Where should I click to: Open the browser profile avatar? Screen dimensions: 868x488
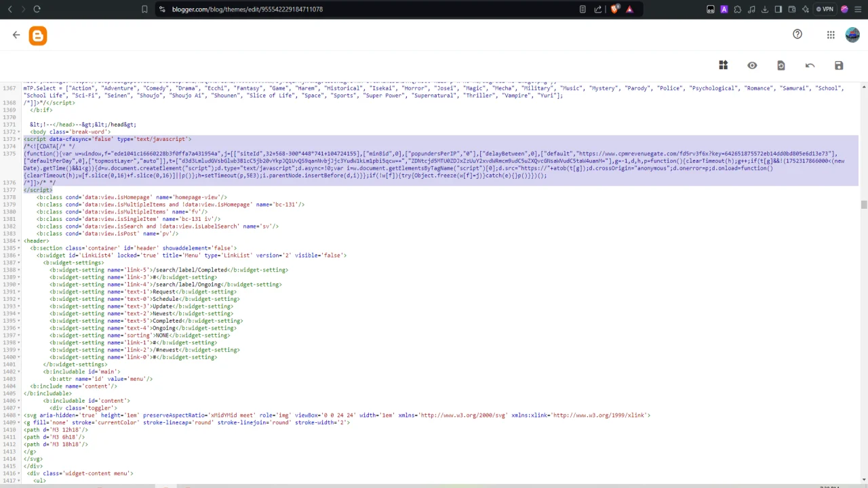[844, 9]
